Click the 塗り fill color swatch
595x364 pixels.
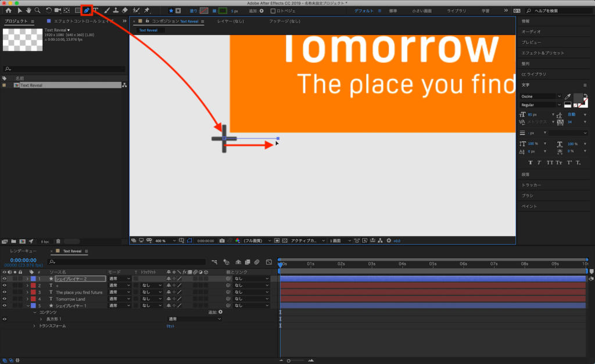coord(204,11)
